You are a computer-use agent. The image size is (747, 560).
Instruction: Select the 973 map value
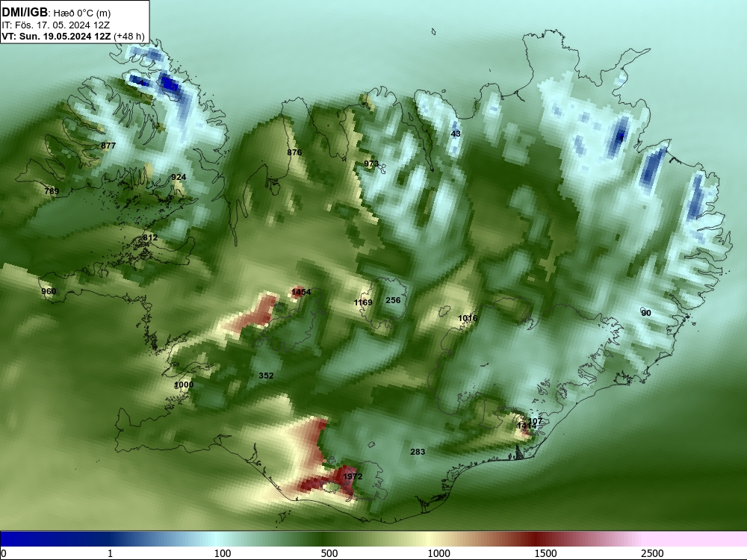coord(371,164)
